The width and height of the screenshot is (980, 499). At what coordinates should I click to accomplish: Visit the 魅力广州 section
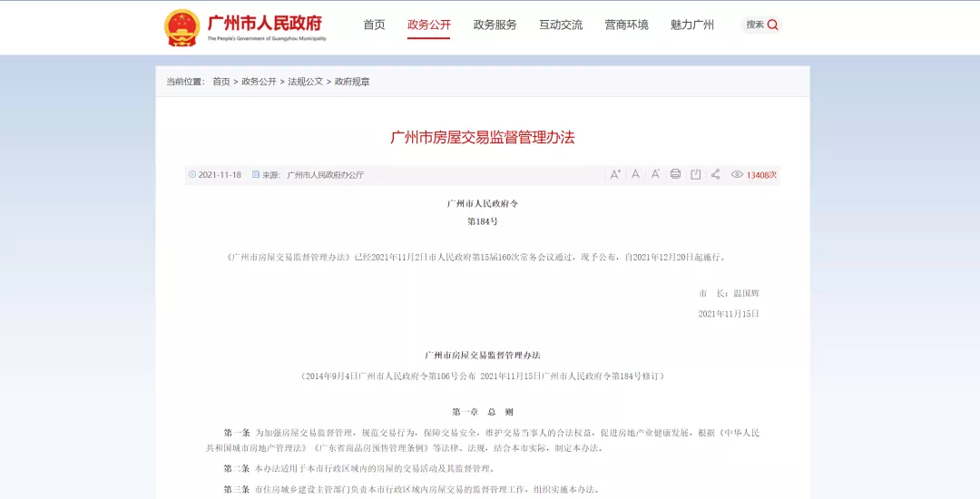[692, 24]
